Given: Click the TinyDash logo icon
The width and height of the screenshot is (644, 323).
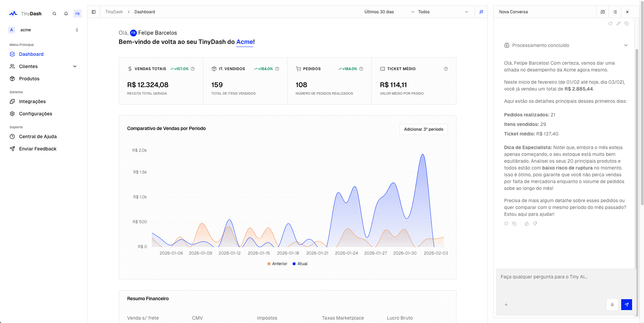Looking at the screenshot, I should click(13, 14).
